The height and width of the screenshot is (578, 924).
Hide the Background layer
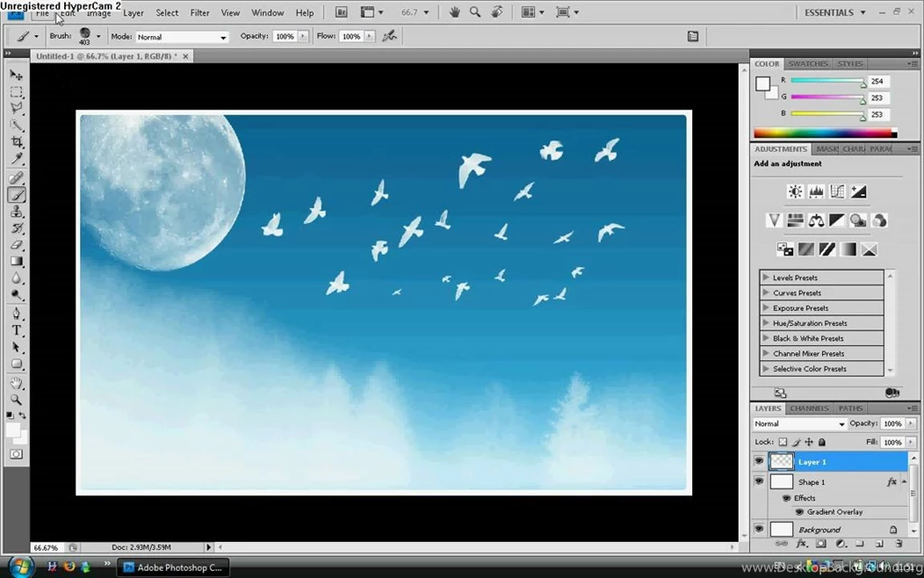[759, 529]
